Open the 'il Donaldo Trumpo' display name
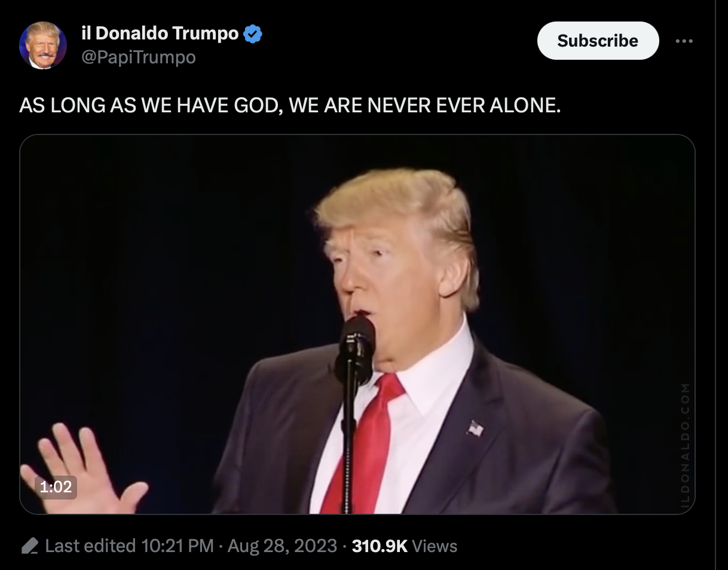Viewport: 728px width, 570px height. click(160, 34)
